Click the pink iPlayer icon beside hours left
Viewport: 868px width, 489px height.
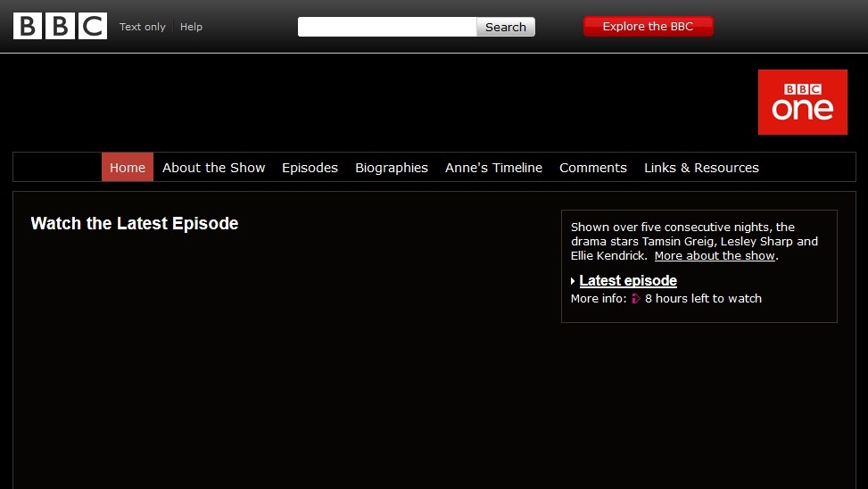click(635, 299)
